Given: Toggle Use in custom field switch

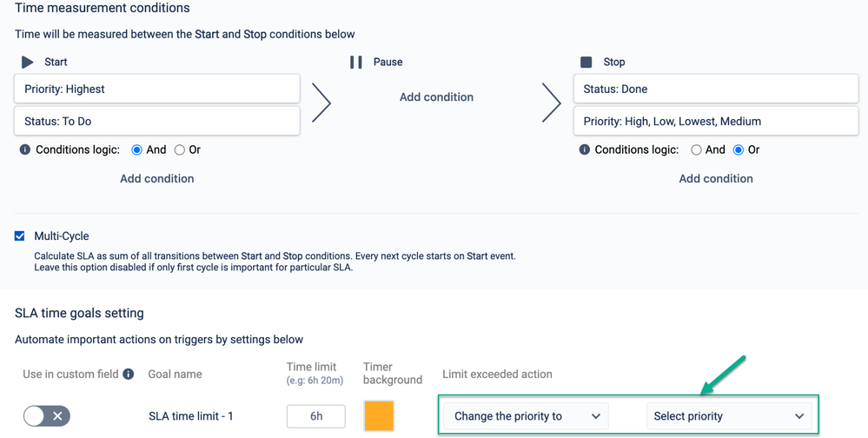Looking at the screenshot, I should [47, 416].
